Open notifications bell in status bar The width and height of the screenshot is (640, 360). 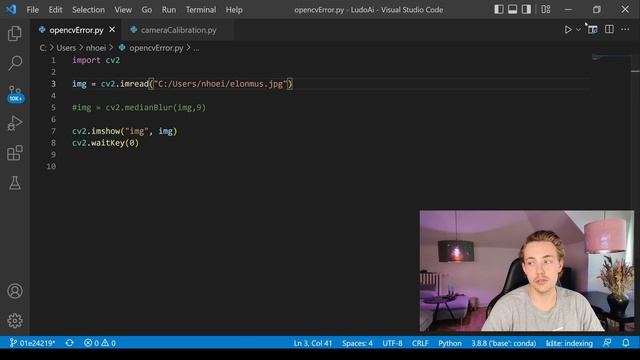[x=626, y=343]
